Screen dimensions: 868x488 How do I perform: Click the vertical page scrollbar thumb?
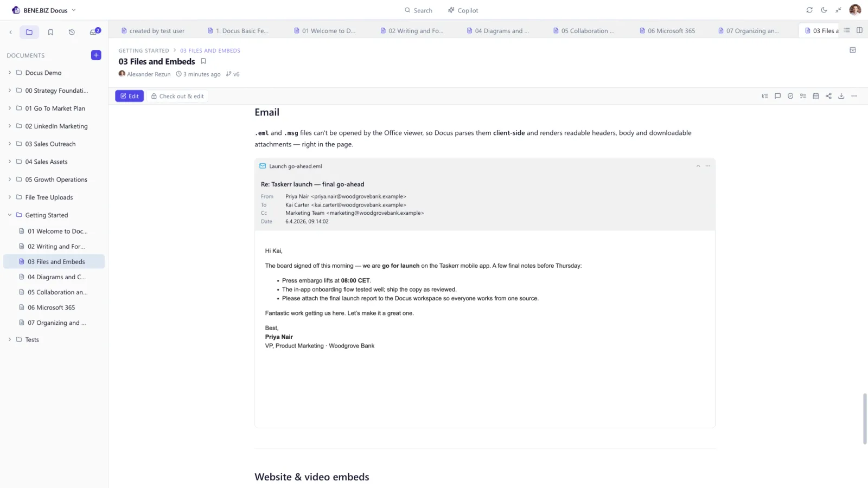[865, 419]
